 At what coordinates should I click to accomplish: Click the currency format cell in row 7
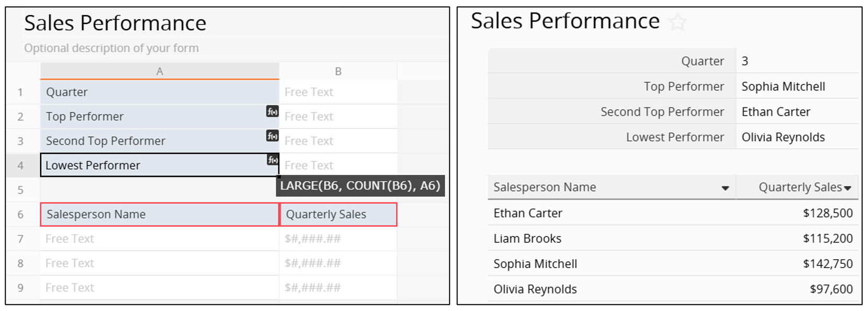click(x=338, y=239)
